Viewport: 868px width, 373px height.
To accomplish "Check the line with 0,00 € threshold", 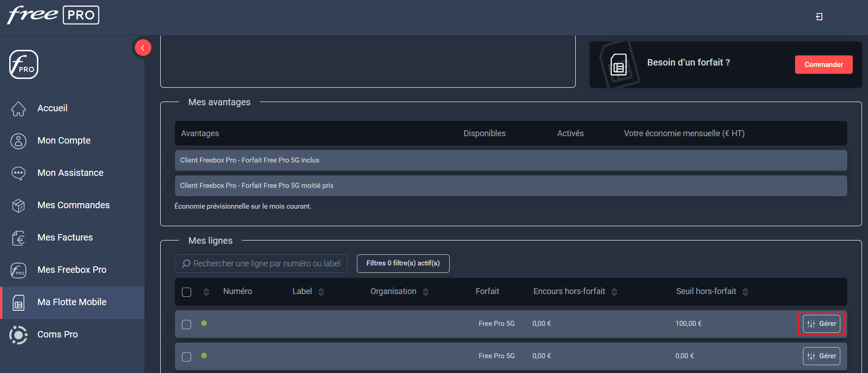I will pos(187,357).
